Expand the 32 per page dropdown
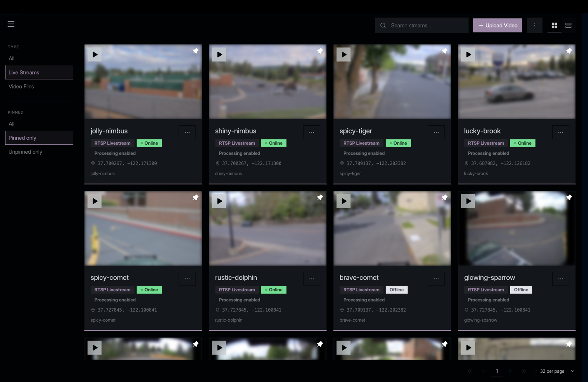Image resolution: width=588 pixels, height=382 pixels. [x=557, y=371]
